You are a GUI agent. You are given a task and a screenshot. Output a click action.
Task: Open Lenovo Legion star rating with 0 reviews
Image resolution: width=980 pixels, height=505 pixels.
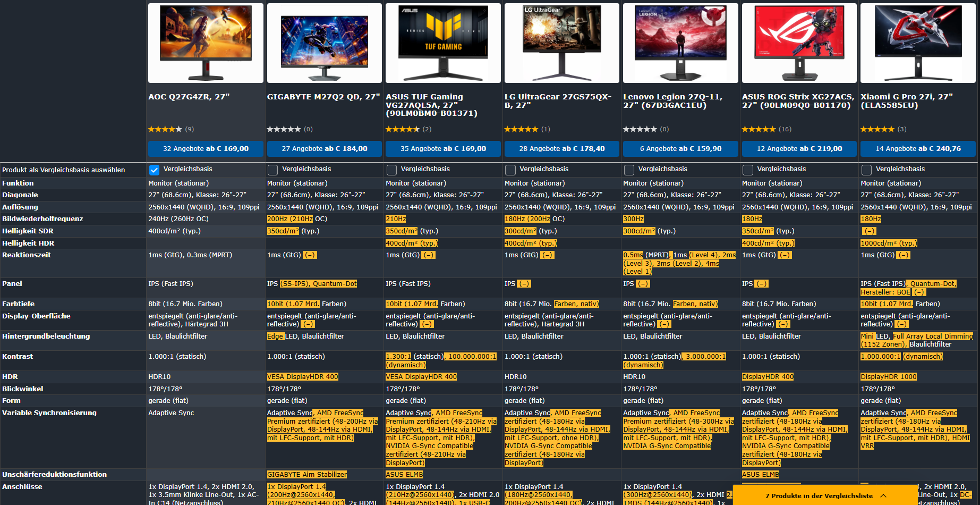[x=646, y=129]
